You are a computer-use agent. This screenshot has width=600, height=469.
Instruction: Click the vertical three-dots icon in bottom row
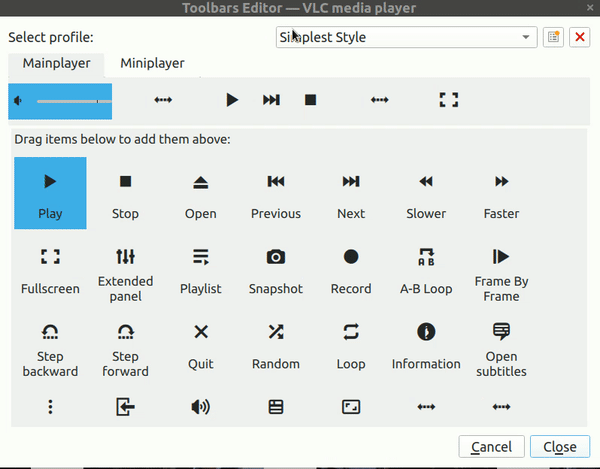tap(50, 407)
